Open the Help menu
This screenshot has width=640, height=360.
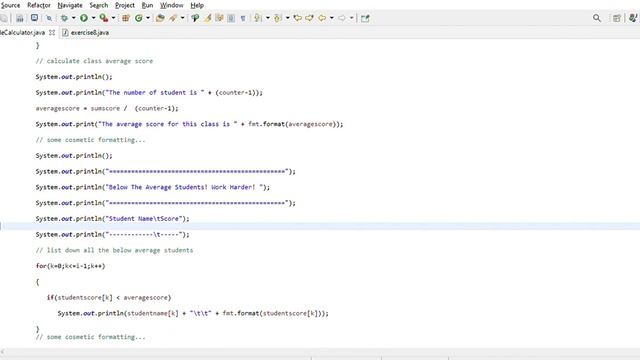tap(197, 5)
